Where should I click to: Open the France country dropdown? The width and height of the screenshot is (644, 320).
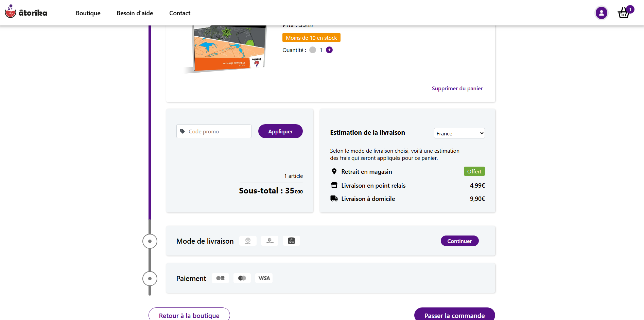point(459,133)
